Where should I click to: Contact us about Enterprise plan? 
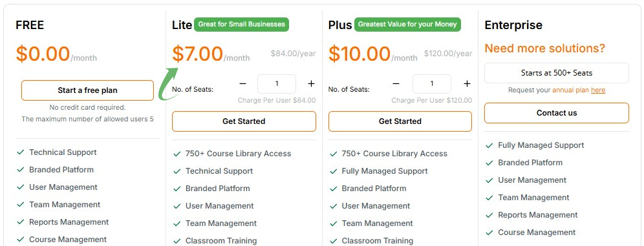(x=557, y=113)
